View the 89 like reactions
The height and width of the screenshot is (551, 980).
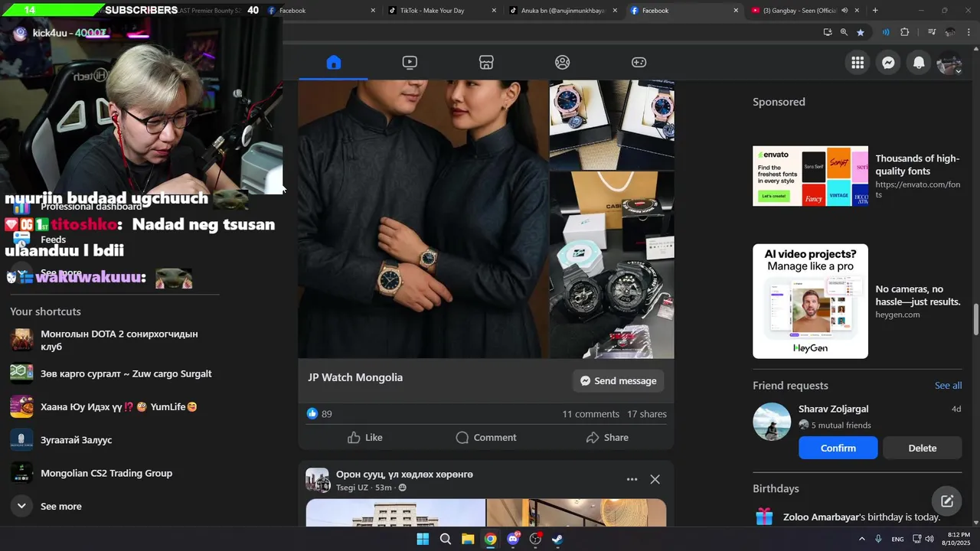coord(319,414)
